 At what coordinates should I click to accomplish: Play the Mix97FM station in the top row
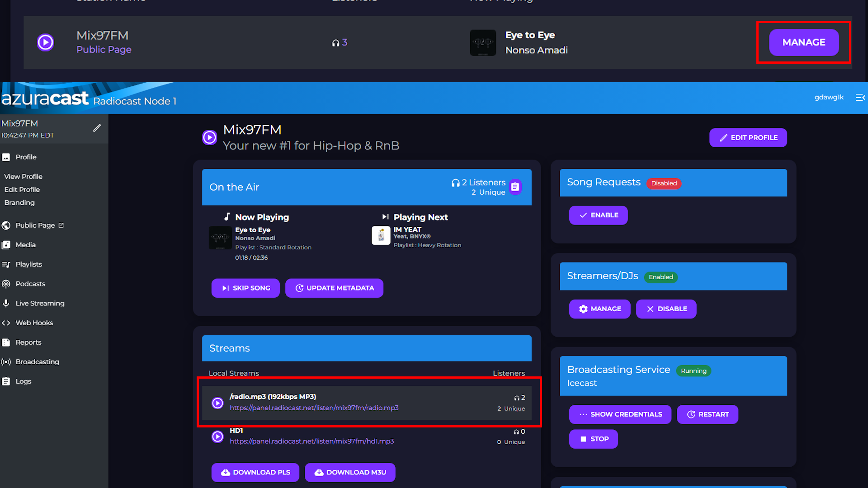click(x=45, y=42)
